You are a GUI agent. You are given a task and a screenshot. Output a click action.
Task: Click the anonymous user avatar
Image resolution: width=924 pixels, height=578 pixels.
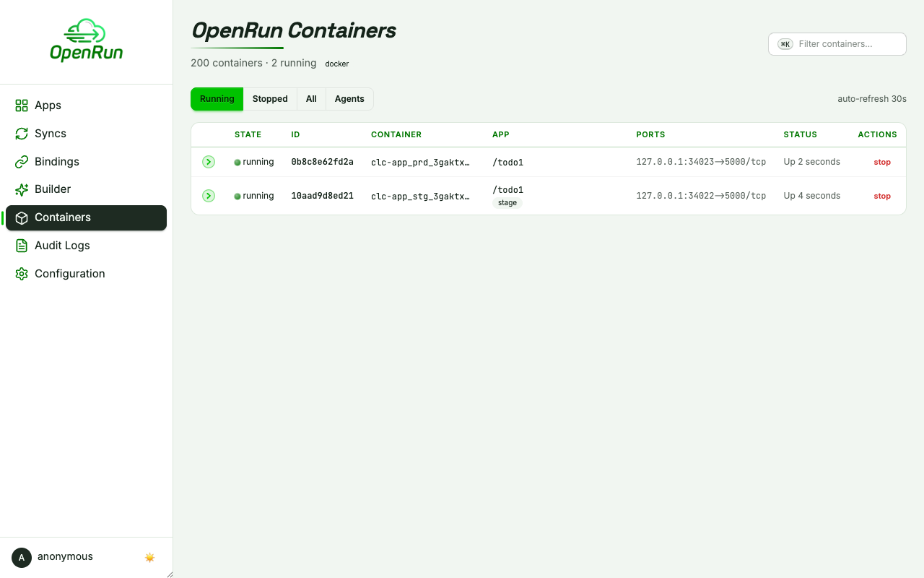click(22, 557)
